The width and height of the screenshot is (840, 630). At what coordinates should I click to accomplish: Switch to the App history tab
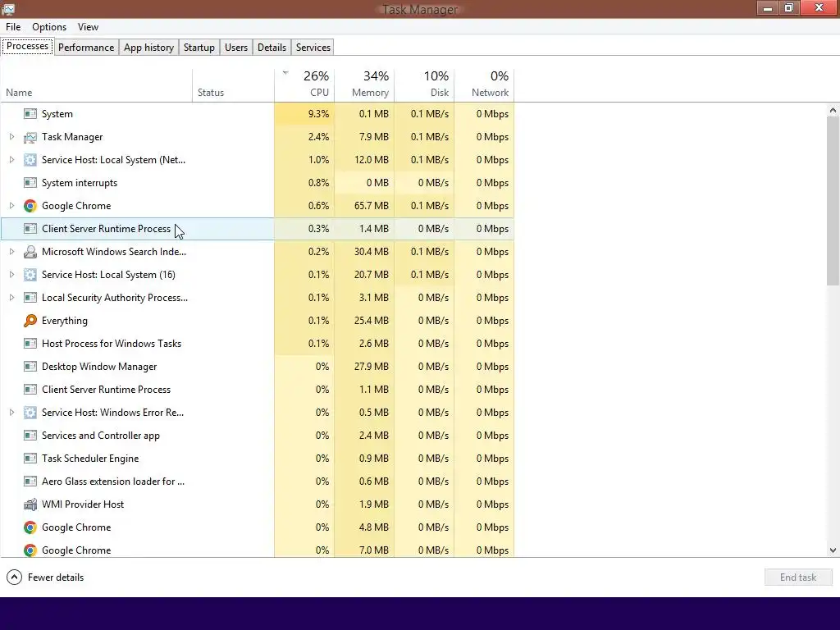pyautogui.click(x=149, y=47)
